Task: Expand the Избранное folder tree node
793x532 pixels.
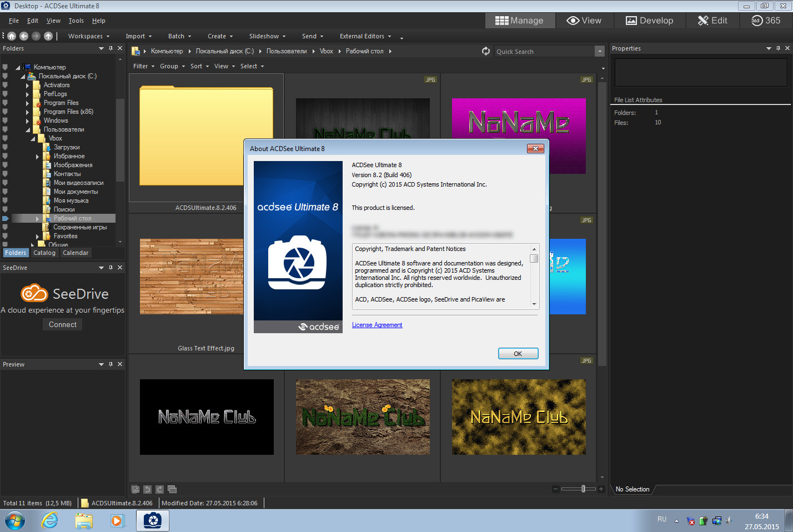Action: (37, 157)
